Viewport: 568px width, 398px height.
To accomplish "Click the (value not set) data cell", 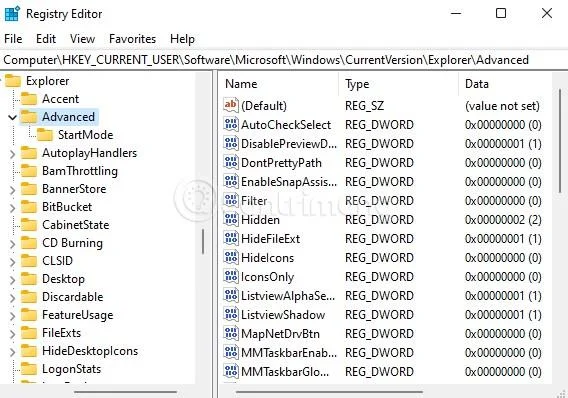I will coord(502,106).
